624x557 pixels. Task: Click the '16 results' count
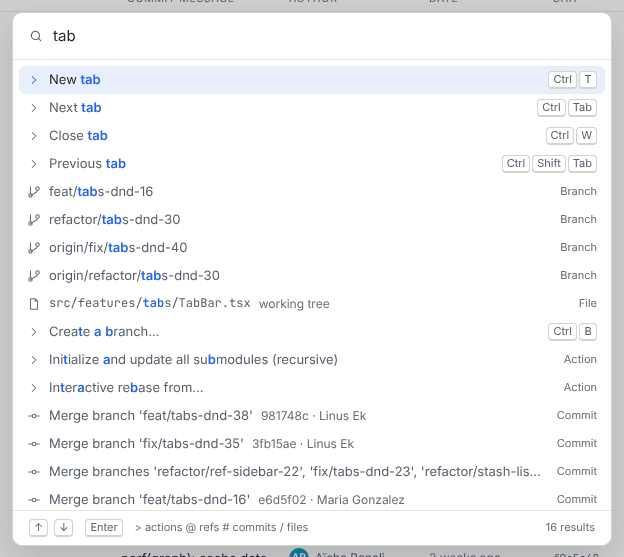click(x=570, y=528)
